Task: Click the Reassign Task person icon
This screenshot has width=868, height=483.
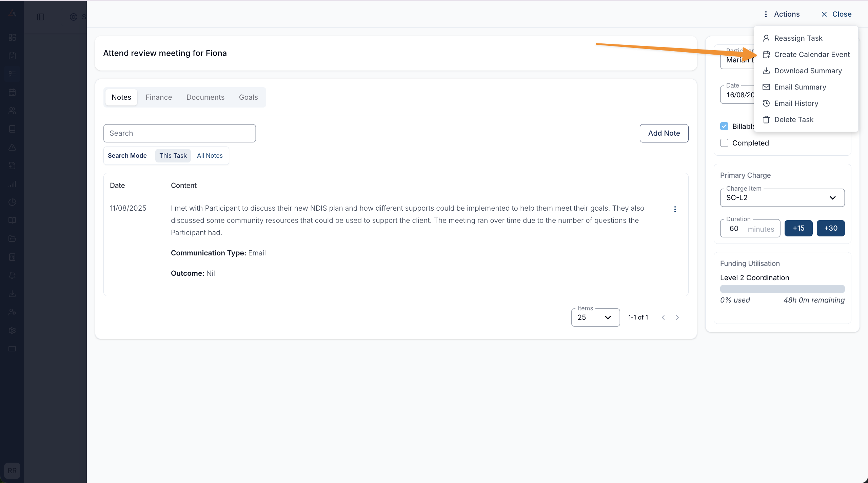Action: 766,38
